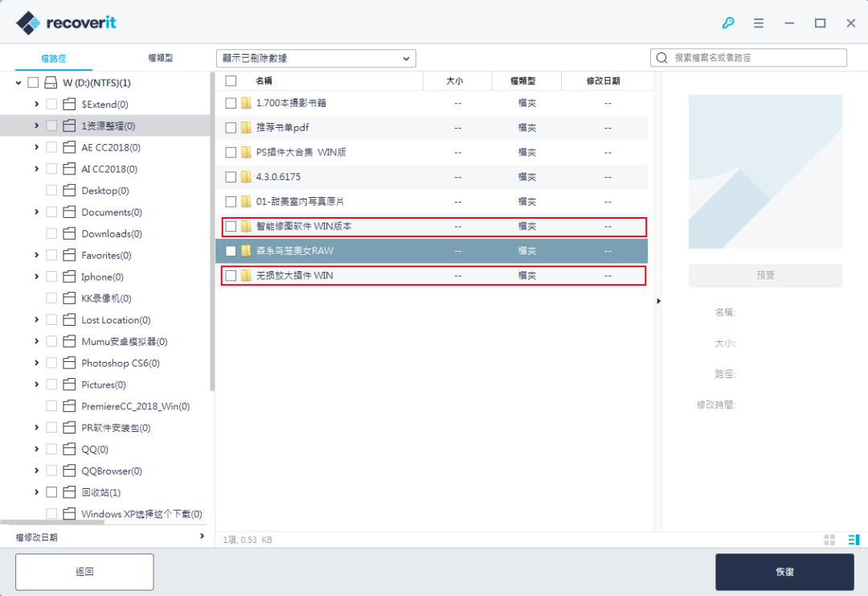Click the 恢復 recover button
This screenshot has height=596, width=868.
tap(784, 572)
